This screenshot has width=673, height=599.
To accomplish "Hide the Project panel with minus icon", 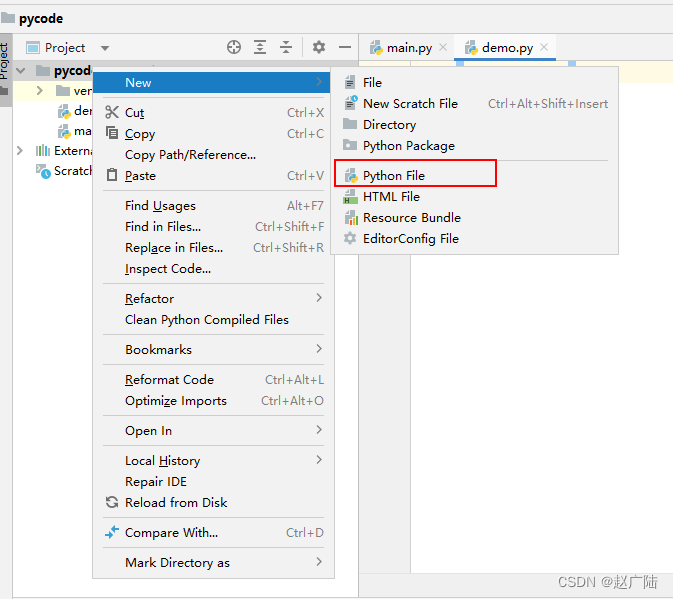I will (345, 47).
